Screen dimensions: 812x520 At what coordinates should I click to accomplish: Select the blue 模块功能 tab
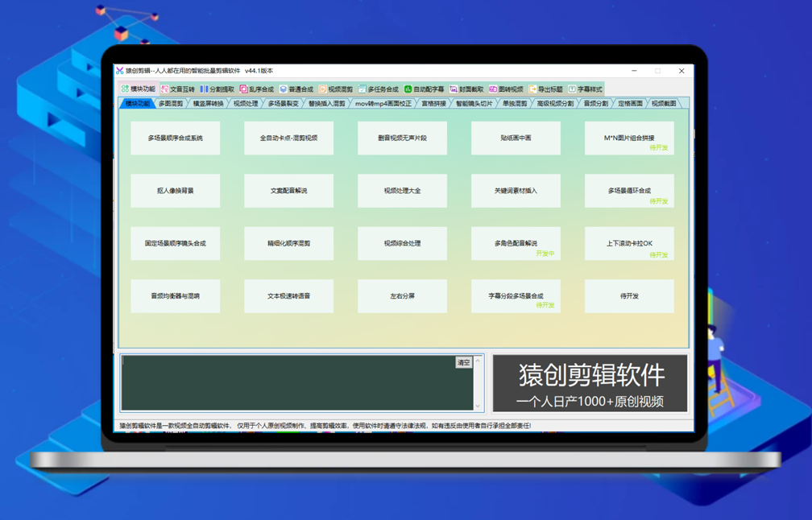pyautogui.click(x=137, y=104)
